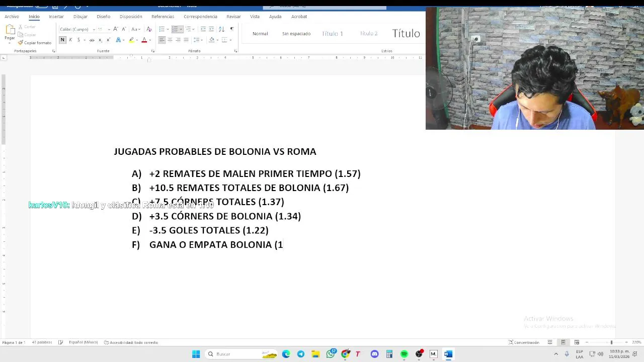Screen dimensions: 644x362
Task: Toggle strikethrough formatting
Action: pyautogui.click(x=92, y=40)
